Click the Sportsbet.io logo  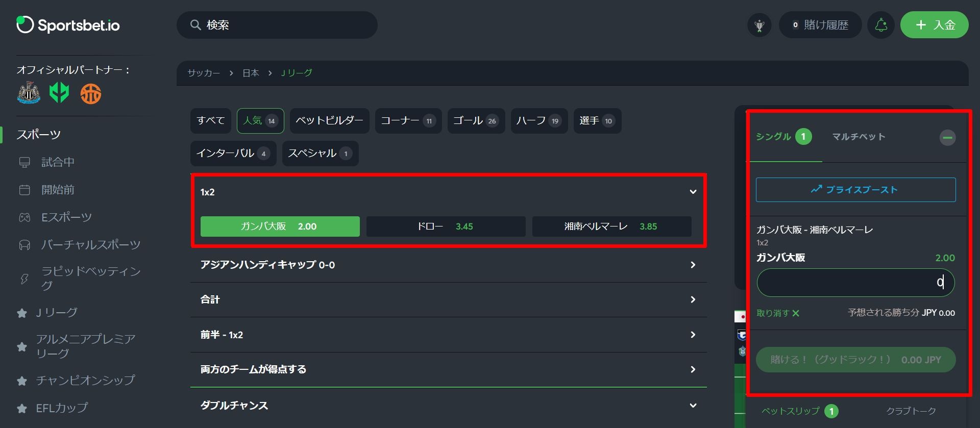(68, 25)
